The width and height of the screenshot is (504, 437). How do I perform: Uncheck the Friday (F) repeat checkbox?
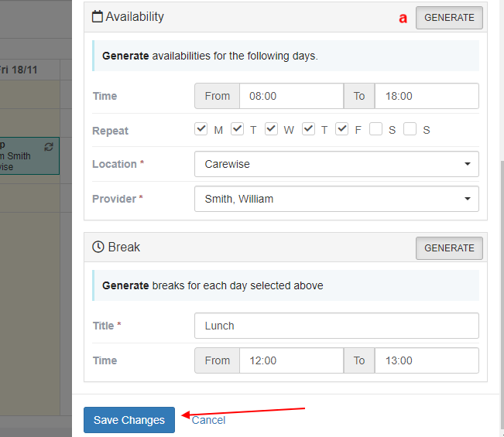click(x=341, y=129)
